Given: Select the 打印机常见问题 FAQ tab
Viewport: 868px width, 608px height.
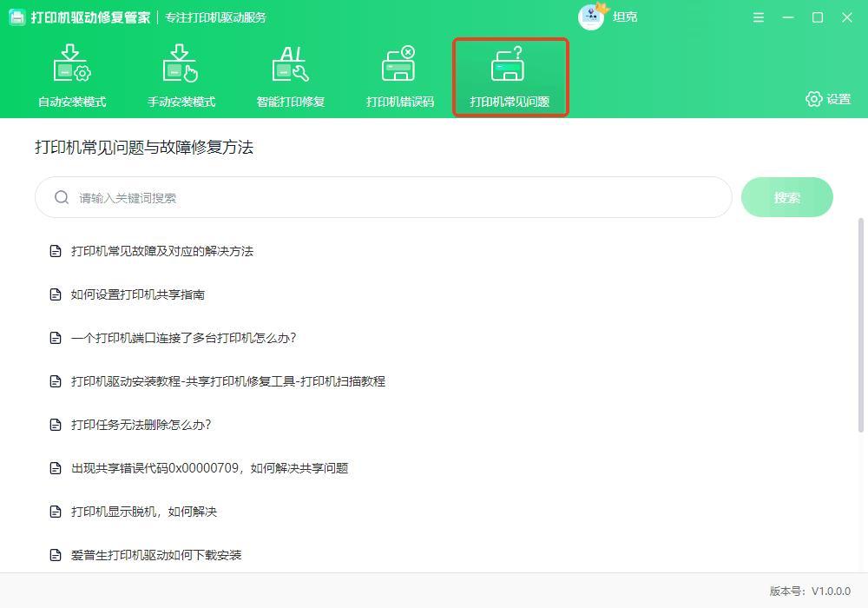Looking at the screenshot, I should click(510, 76).
